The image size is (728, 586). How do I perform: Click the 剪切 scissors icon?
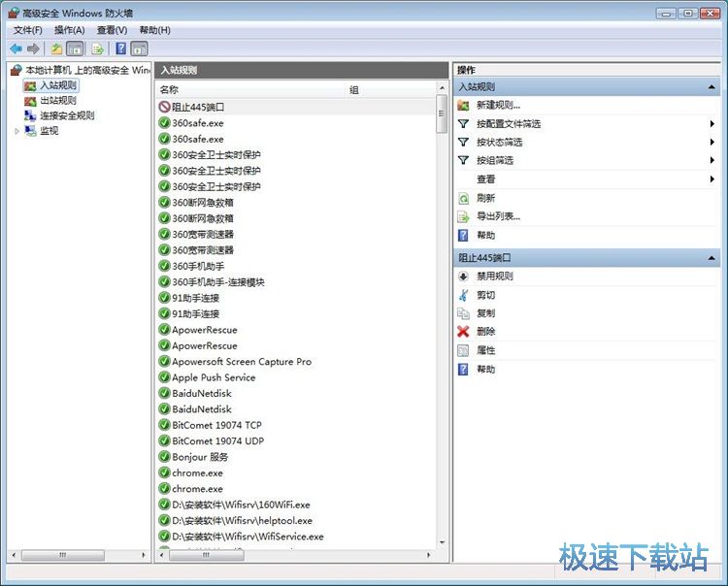coord(463,295)
